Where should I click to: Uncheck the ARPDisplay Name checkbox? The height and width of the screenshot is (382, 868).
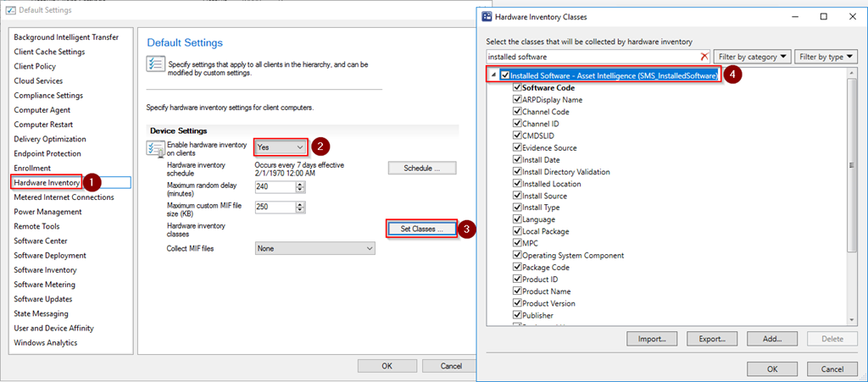517,100
